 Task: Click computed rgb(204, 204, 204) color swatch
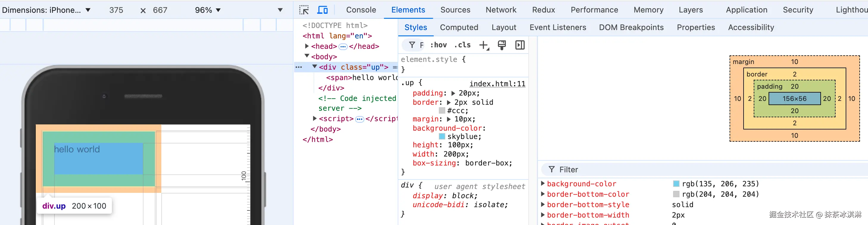676,194
